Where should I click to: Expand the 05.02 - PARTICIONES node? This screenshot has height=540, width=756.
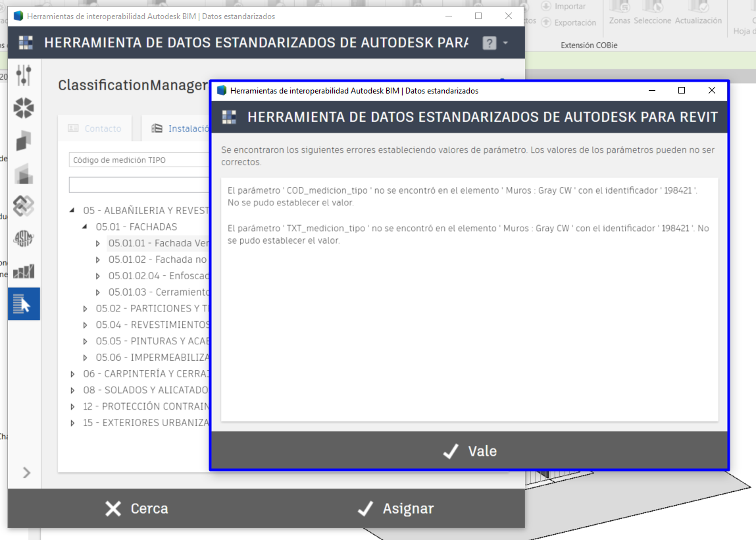click(85, 308)
